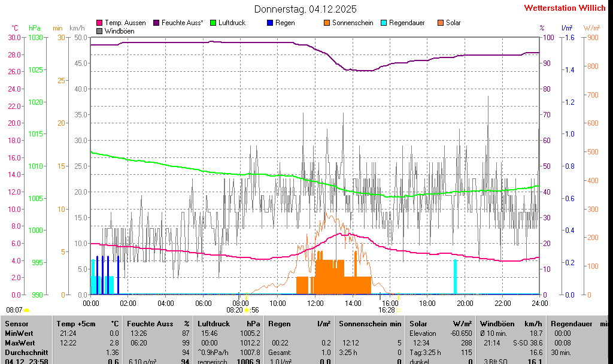Click the blue Regen legend square

[x=270, y=23]
